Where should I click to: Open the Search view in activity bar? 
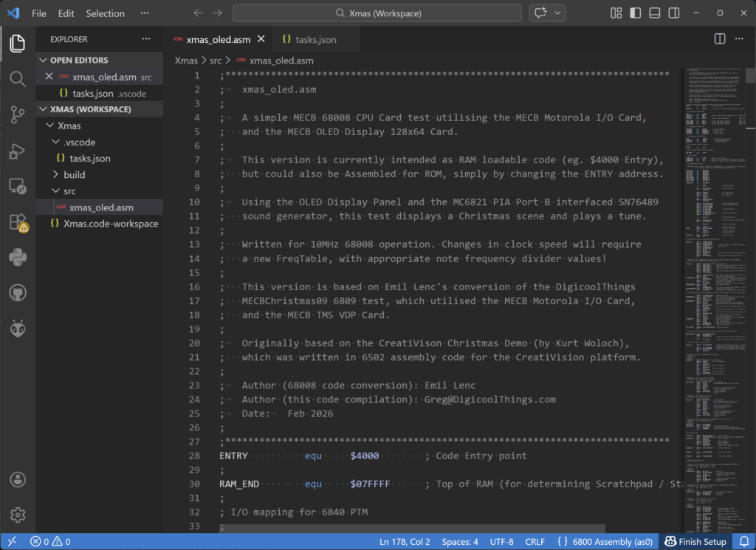(18, 79)
